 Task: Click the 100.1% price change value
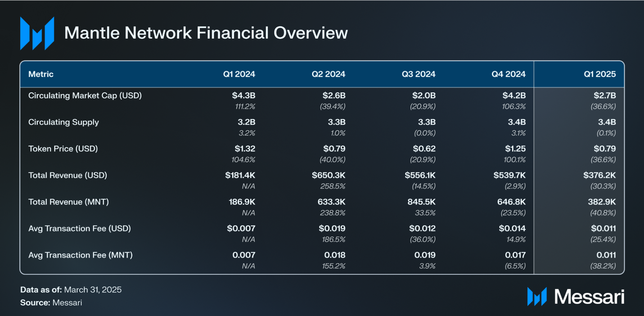click(x=515, y=160)
